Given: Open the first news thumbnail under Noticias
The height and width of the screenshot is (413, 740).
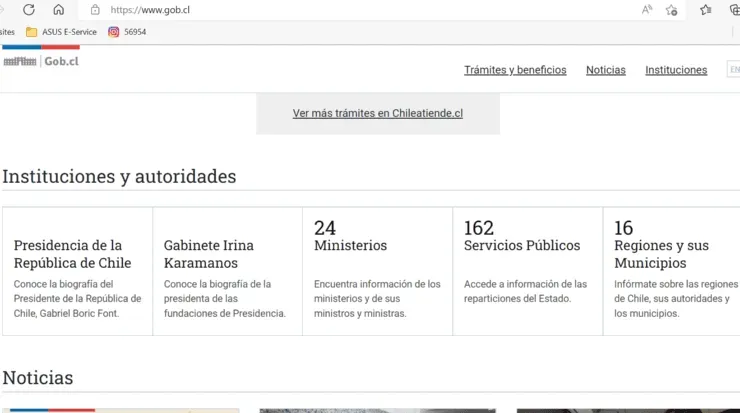Looking at the screenshot, I should 121,411.
